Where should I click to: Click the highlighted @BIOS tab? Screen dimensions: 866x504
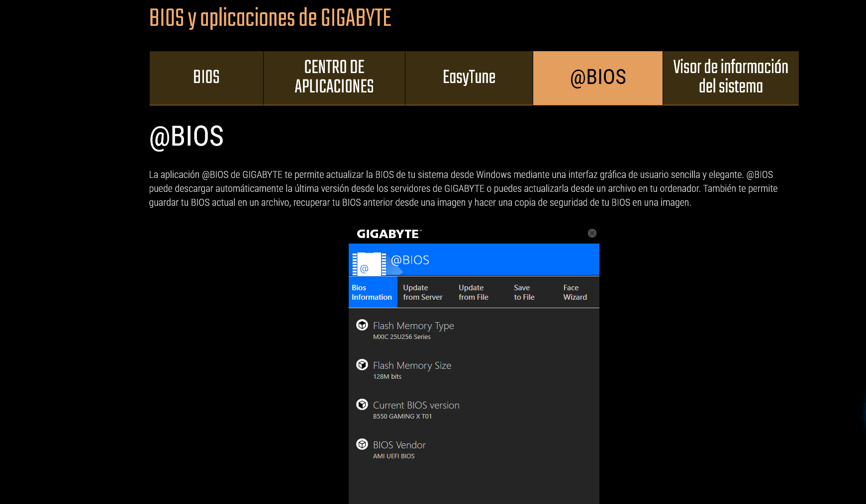click(598, 78)
